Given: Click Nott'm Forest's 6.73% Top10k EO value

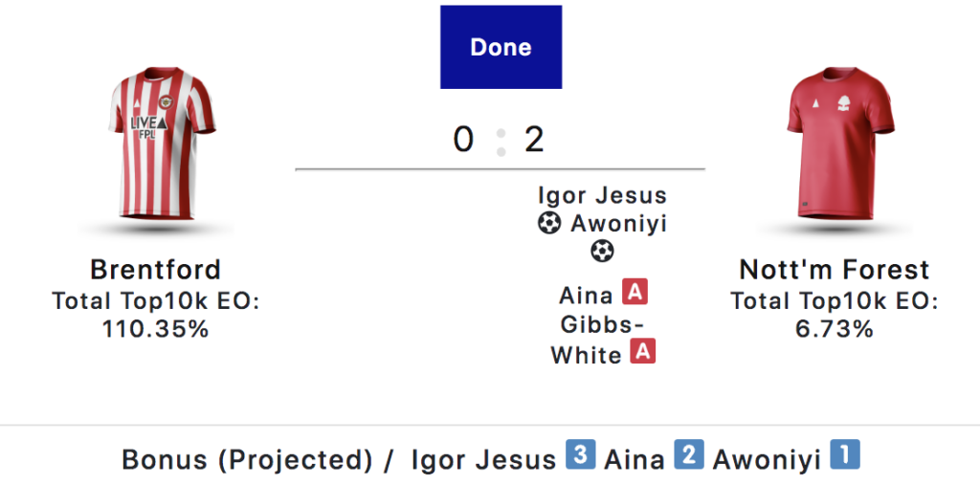Looking at the screenshot, I should [835, 330].
